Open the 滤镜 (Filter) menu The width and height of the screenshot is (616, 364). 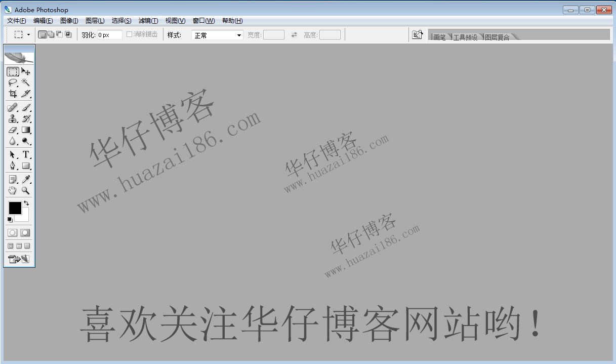[x=148, y=21]
